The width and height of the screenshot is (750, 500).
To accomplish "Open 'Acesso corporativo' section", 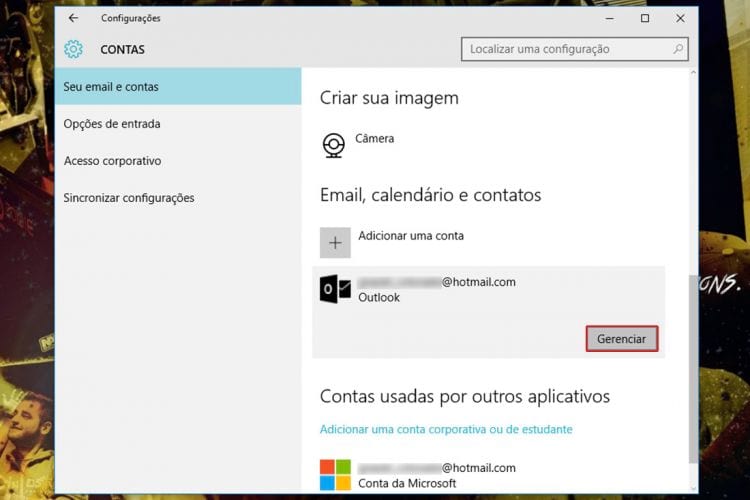I will pyautogui.click(x=178, y=161).
